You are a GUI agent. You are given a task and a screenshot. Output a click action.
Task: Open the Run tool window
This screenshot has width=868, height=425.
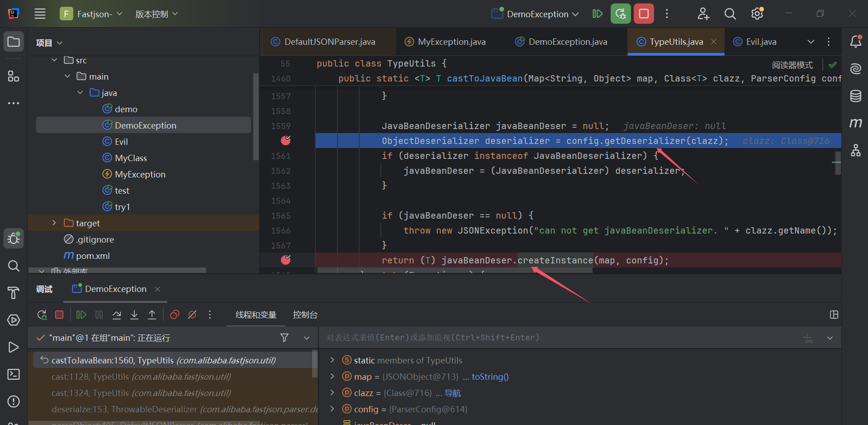[14, 347]
